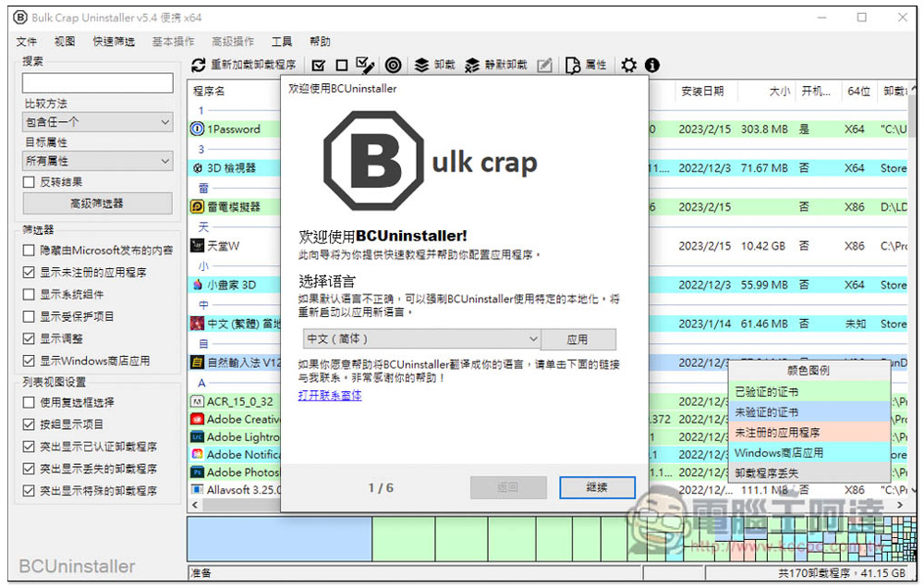The height and width of the screenshot is (588, 924).
Task: Toggle the 反转结果 checkbox
Action: [30, 182]
